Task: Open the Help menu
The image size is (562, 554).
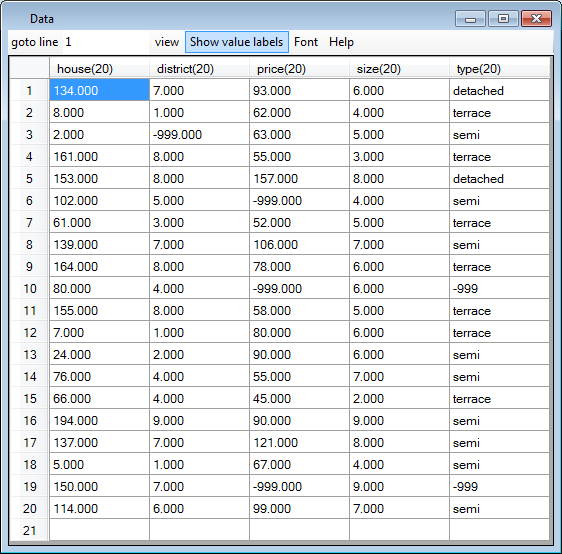Action: tap(341, 42)
